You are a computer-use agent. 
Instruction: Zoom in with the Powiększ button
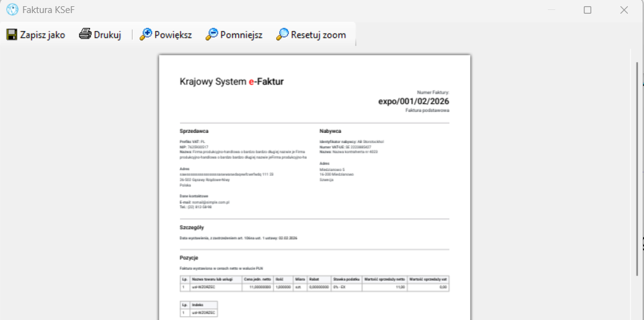click(166, 35)
